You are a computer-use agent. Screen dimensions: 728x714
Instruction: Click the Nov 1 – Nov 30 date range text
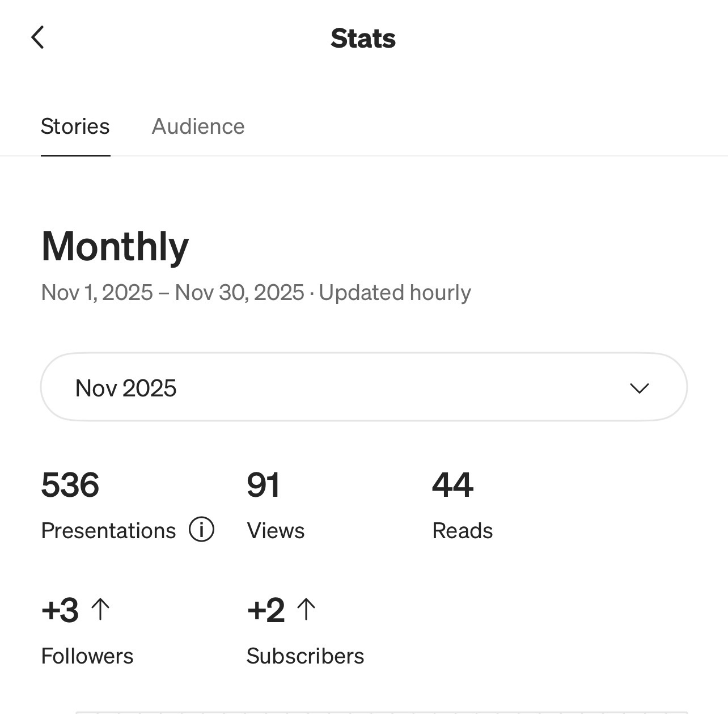(172, 293)
